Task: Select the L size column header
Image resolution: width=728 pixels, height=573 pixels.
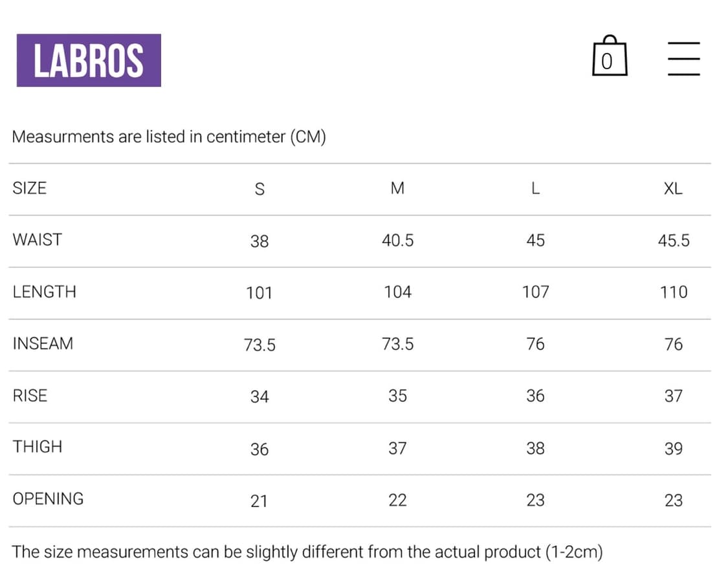Action: point(535,188)
